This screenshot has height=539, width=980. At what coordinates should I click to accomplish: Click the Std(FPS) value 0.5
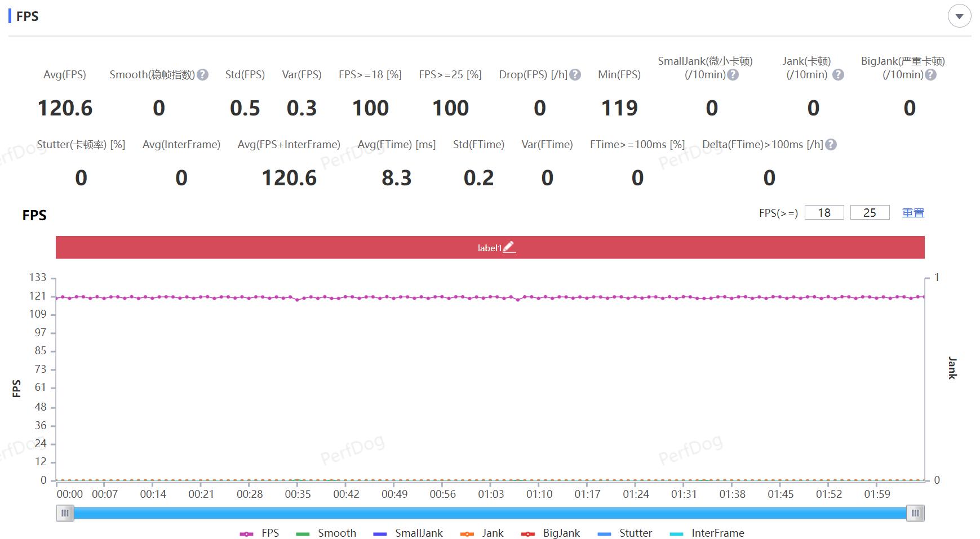(245, 108)
